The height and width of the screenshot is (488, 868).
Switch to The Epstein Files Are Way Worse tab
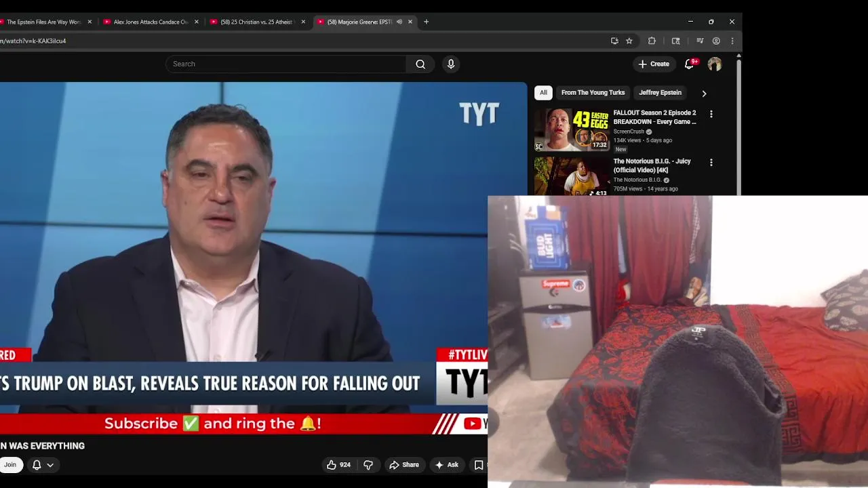click(x=43, y=22)
